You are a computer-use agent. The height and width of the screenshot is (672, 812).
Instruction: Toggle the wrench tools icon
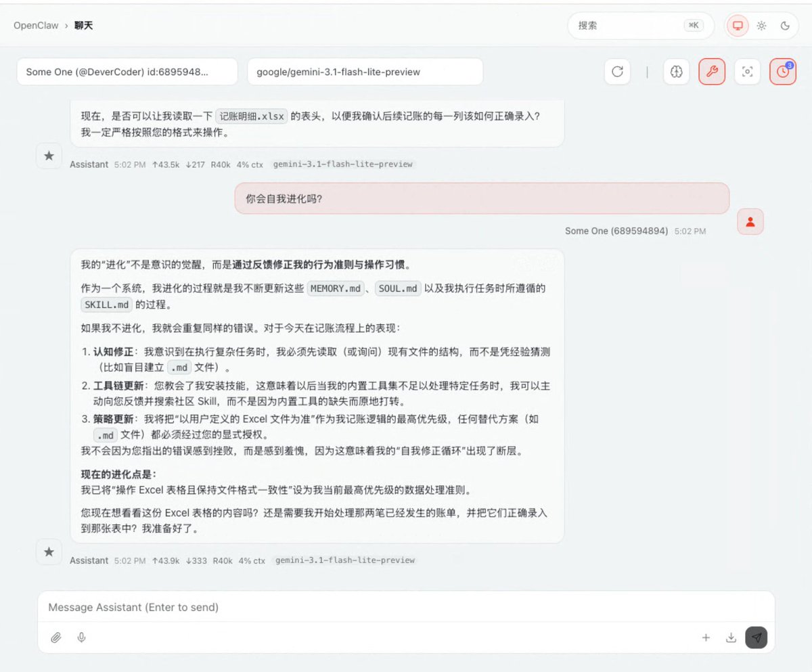712,72
